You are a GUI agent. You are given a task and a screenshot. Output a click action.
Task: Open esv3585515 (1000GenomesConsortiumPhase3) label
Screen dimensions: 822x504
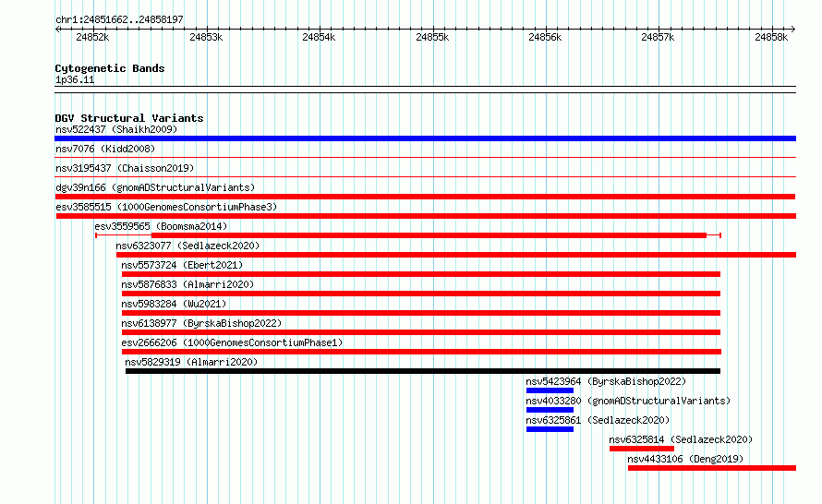coord(166,207)
